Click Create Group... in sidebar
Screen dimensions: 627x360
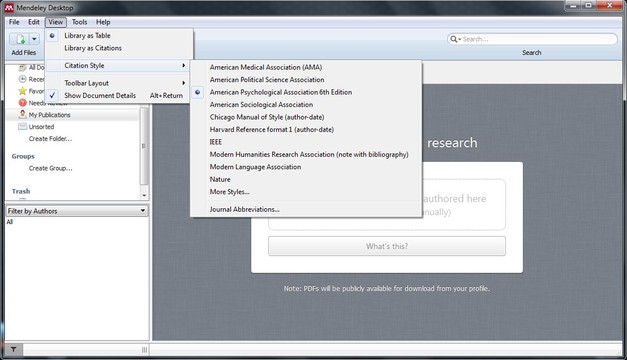pyautogui.click(x=50, y=168)
